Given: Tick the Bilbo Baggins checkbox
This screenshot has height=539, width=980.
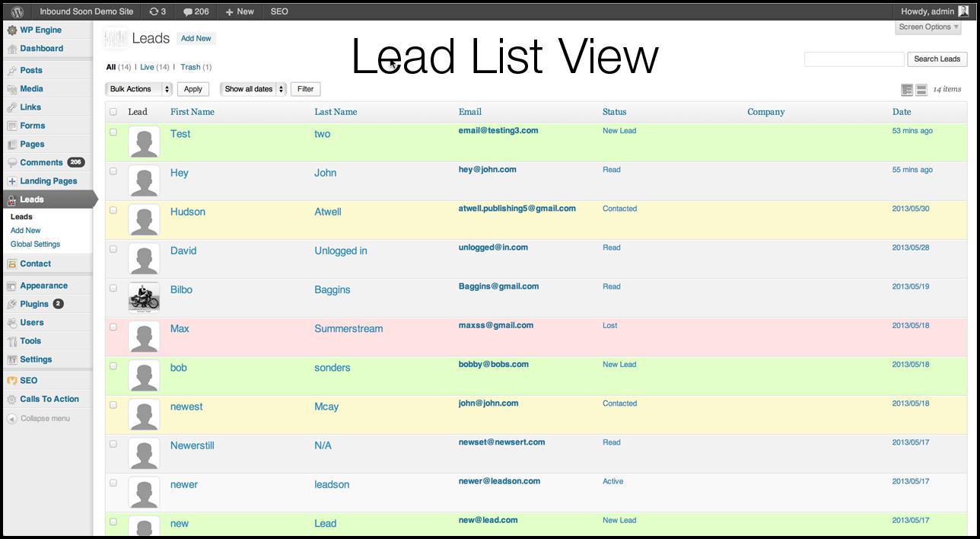Looking at the screenshot, I should click(113, 288).
